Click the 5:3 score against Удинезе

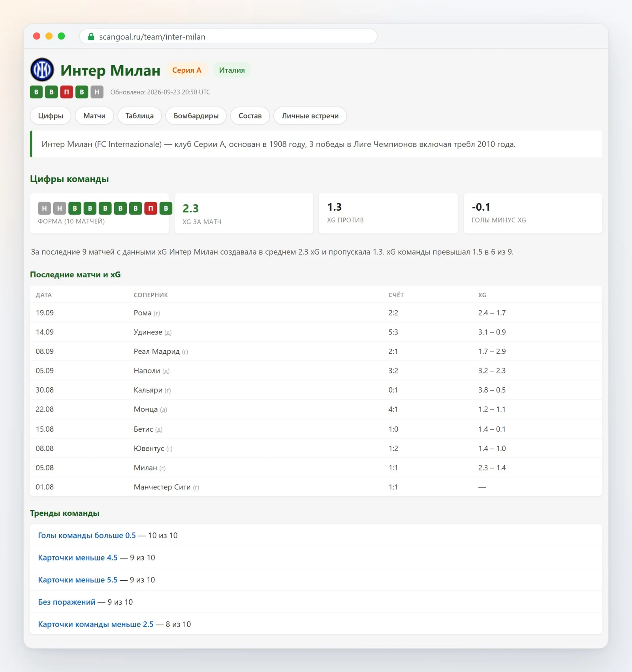point(393,332)
